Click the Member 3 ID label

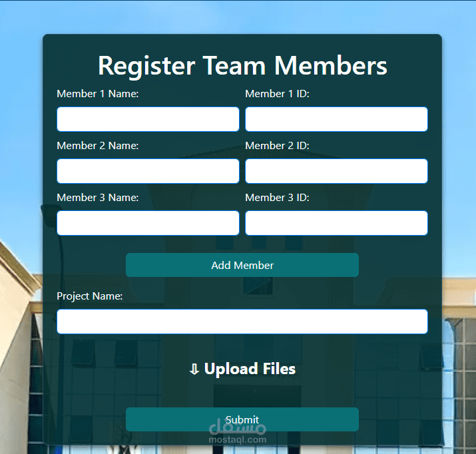277,198
